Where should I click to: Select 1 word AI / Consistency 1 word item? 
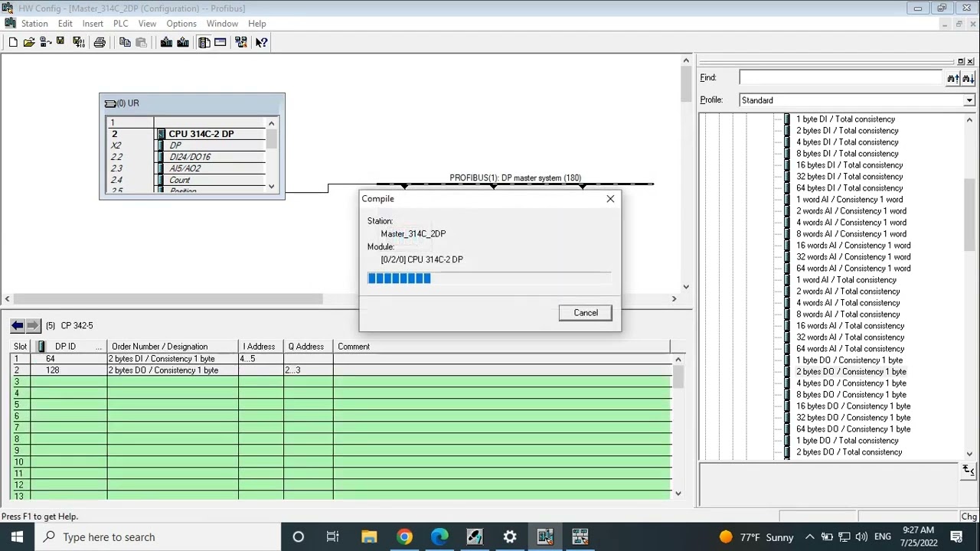pyautogui.click(x=849, y=200)
